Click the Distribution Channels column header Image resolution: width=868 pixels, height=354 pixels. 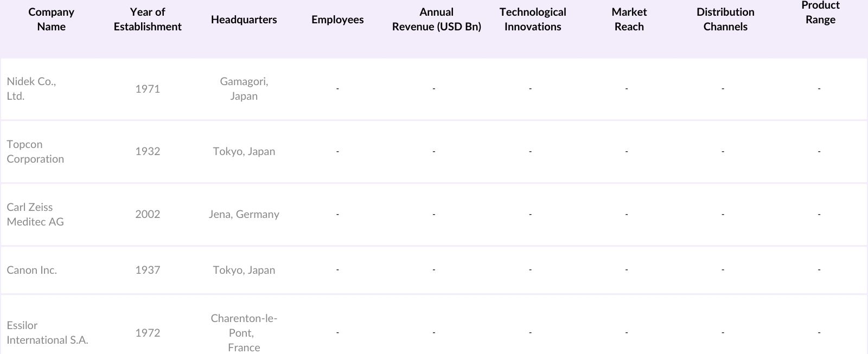[725, 20]
